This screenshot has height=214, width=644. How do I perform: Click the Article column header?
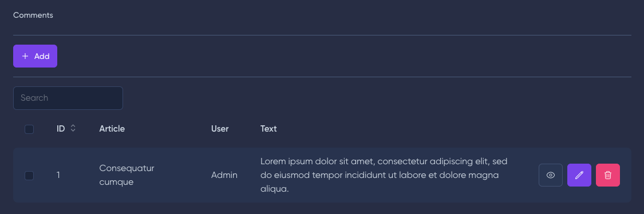click(x=112, y=129)
